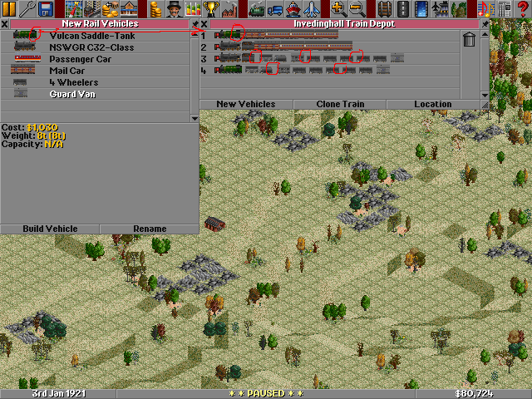Open company info via manager face icon
This screenshot has width=532, height=399.
[175, 9]
